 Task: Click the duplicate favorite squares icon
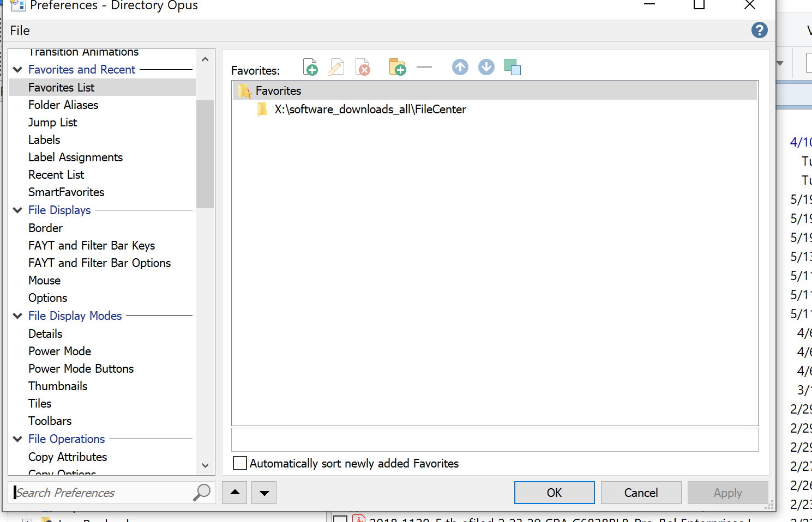pyautogui.click(x=513, y=67)
